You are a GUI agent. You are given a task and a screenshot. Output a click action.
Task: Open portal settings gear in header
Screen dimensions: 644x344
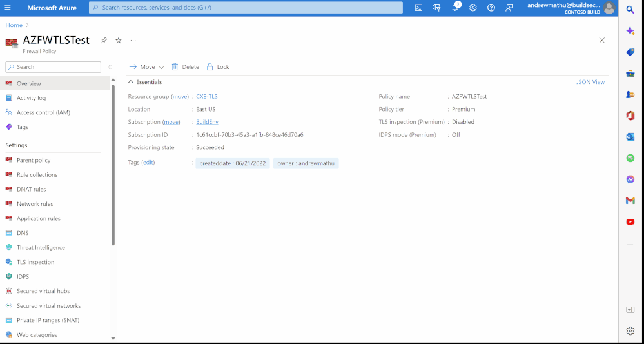pos(473,8)
